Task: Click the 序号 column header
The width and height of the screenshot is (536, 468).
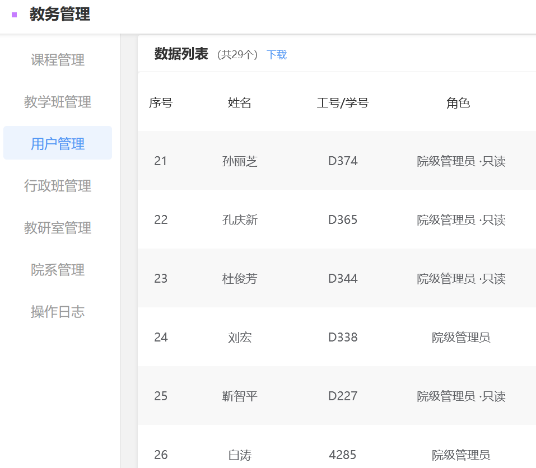Action: 160,103
